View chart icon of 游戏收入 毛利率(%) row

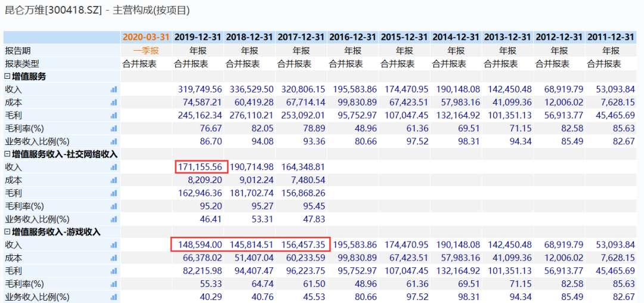(114, 284)
